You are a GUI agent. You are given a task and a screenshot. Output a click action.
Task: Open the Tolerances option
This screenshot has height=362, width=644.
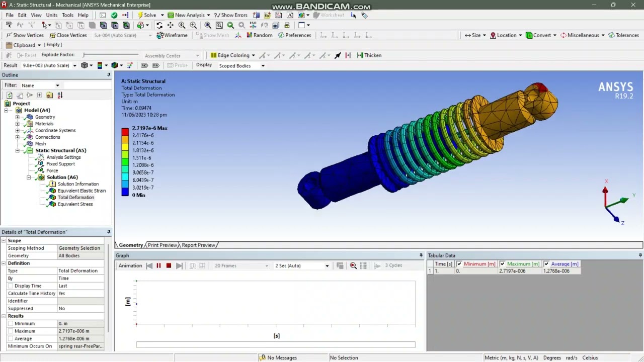(623, 35)
